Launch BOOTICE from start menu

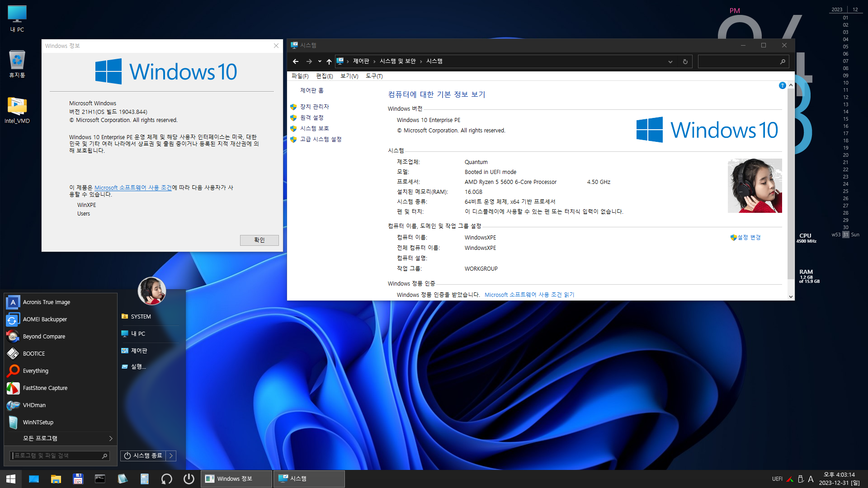coord(61,354)
